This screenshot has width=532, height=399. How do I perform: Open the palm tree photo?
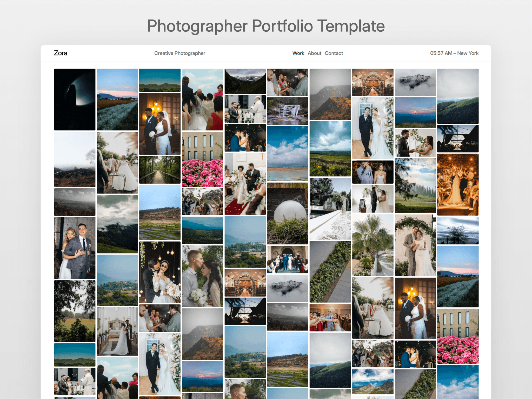[373, 245]
